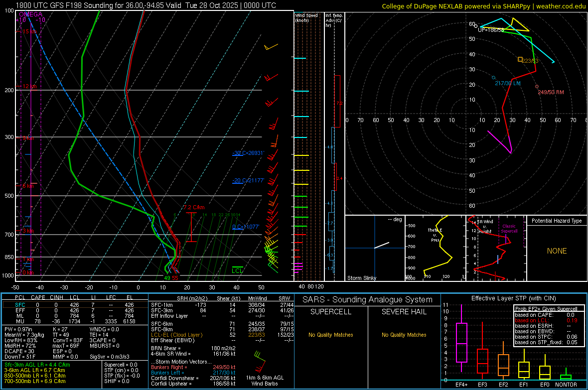Click the Storm Slinky panel label
588x390 pixels.
[x=361, y=278]
